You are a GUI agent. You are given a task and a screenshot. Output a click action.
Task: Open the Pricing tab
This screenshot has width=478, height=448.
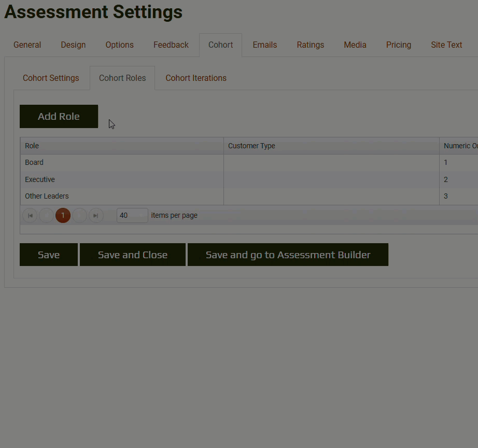pos(398,45)
